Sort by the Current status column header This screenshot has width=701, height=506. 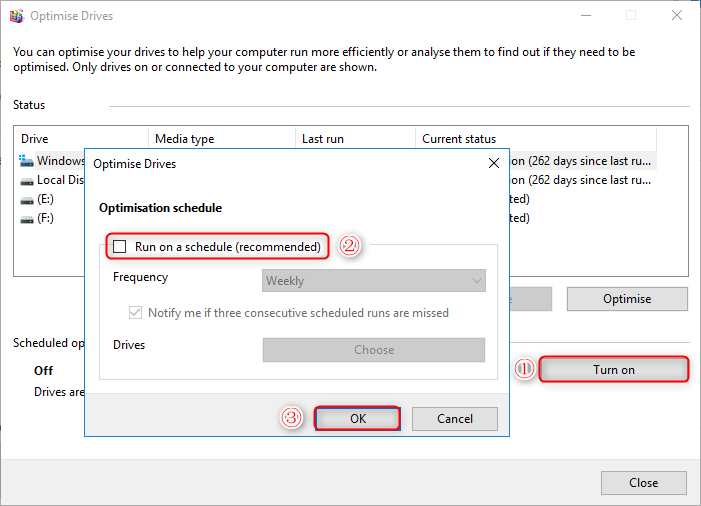click(535, 139)
